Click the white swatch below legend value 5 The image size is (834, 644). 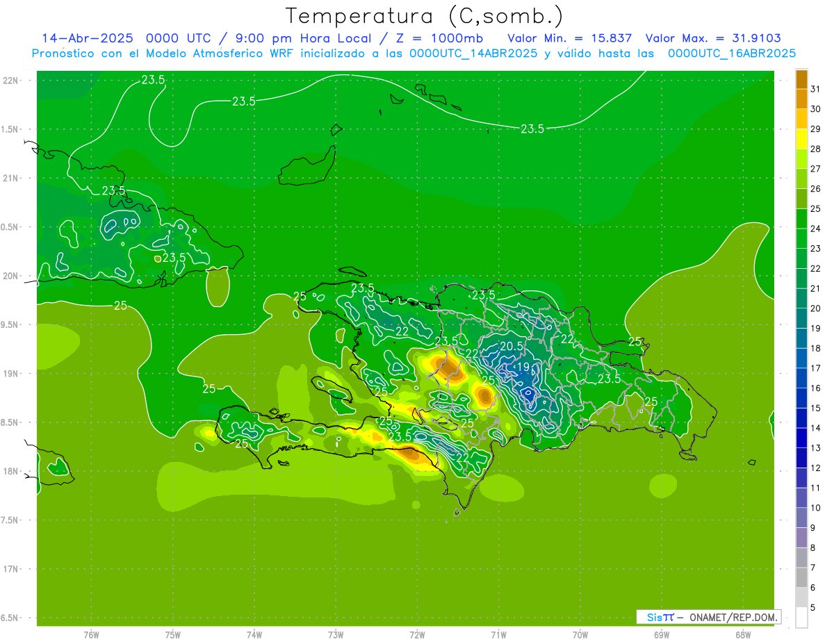tap(801, 618)
